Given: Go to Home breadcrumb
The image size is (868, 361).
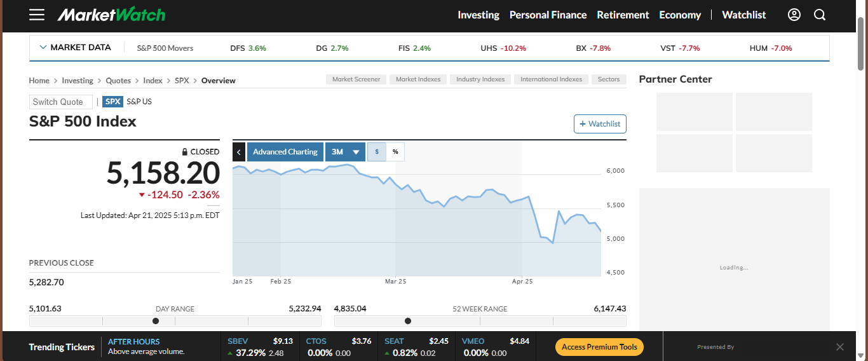Looking at the screenshot, I should point(39,81).
